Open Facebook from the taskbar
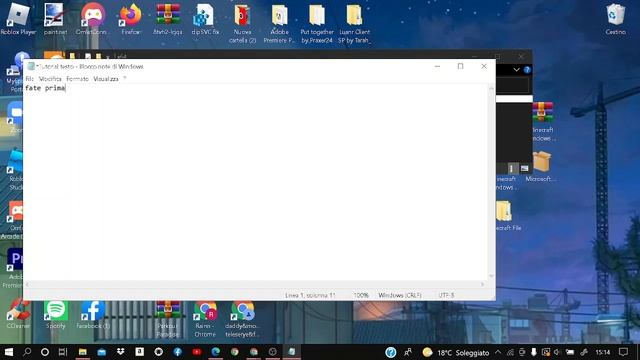 click(x=178, y=352)
